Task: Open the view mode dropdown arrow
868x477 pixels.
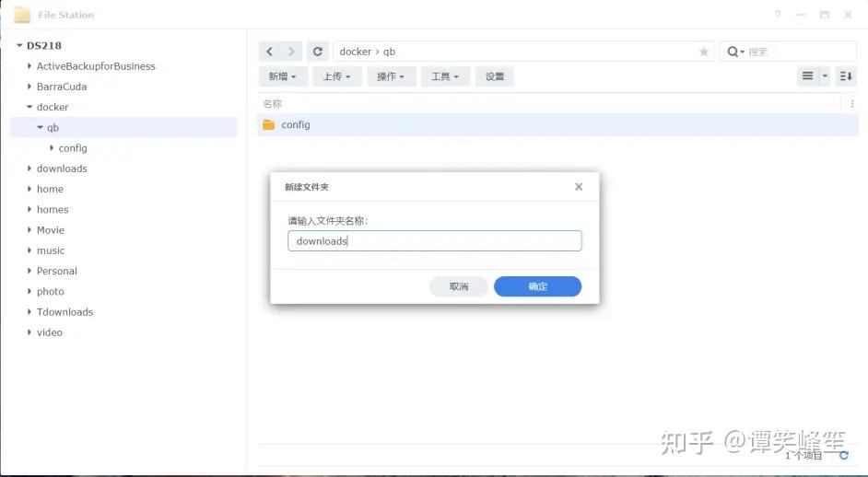Action: pyautogui.click(x=825, y=76)
